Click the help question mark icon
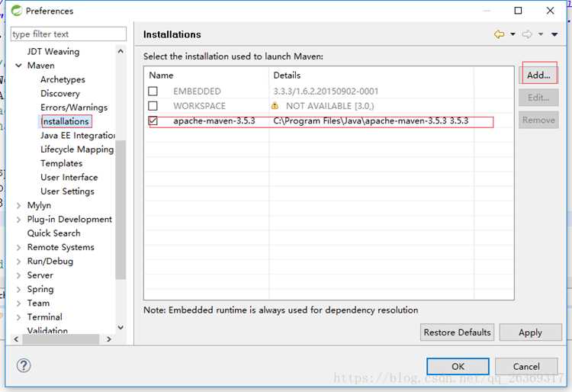 [x=24, y=365]
